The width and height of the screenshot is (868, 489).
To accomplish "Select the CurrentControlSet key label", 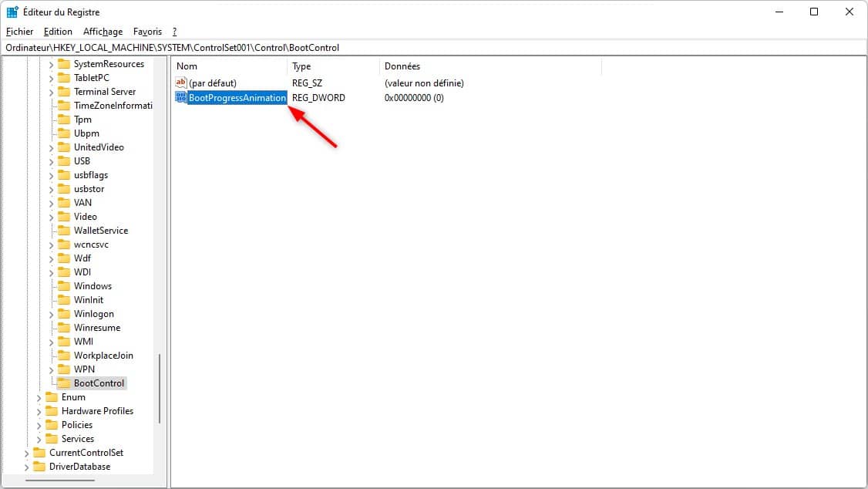I will tap(86, 453).
